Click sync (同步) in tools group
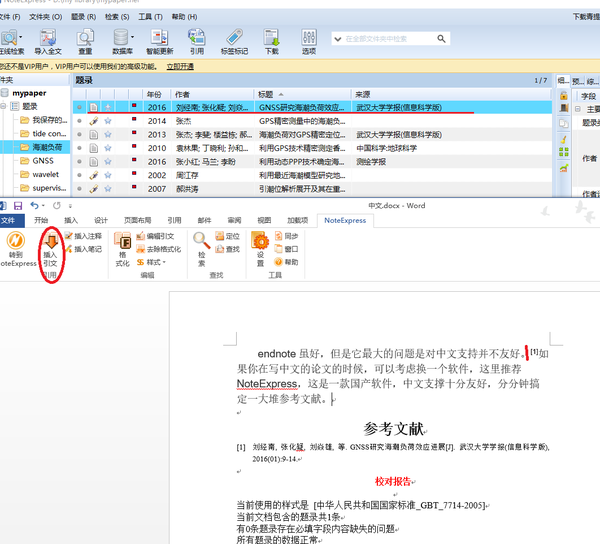This screenshot has height=544, width=600. click(286, 236)
